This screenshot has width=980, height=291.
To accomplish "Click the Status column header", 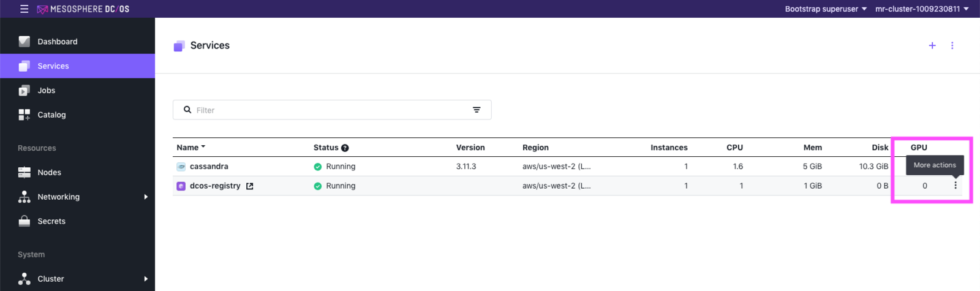I will 326,148.
